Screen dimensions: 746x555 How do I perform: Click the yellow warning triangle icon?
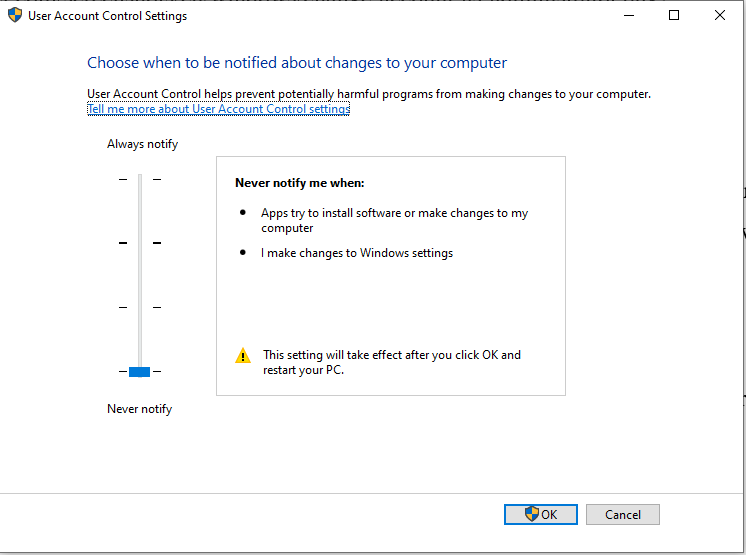tap(243, 356)
